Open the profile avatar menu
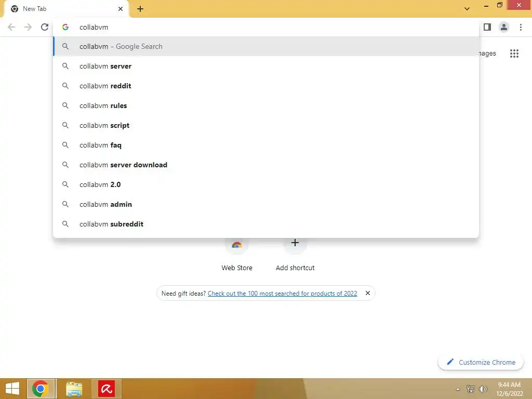 click(504, 27)
